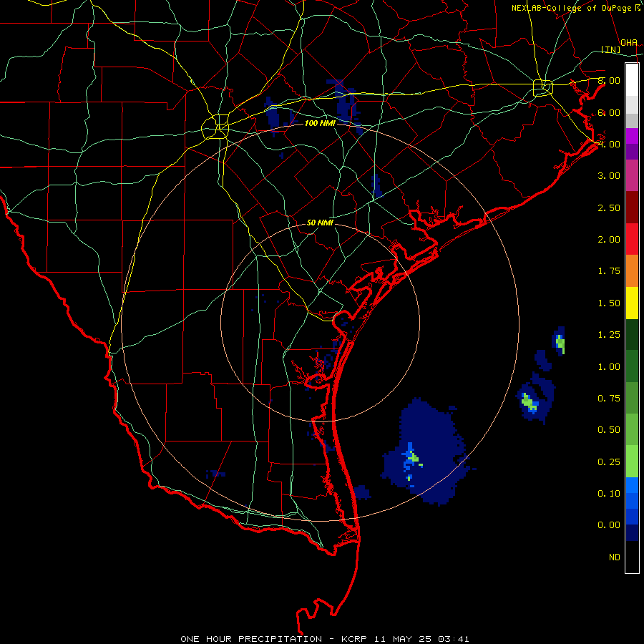Click the pink legend swatch near 3.00

pyautogui.click(x=632, y=175)
